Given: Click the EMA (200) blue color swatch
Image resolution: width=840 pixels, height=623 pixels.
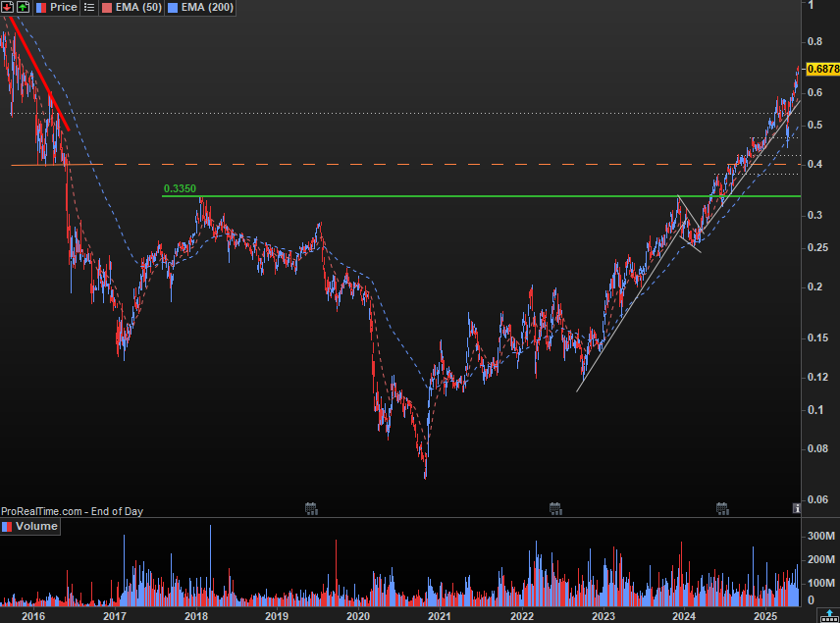Looking at the screenshot, I should point(173,8).
